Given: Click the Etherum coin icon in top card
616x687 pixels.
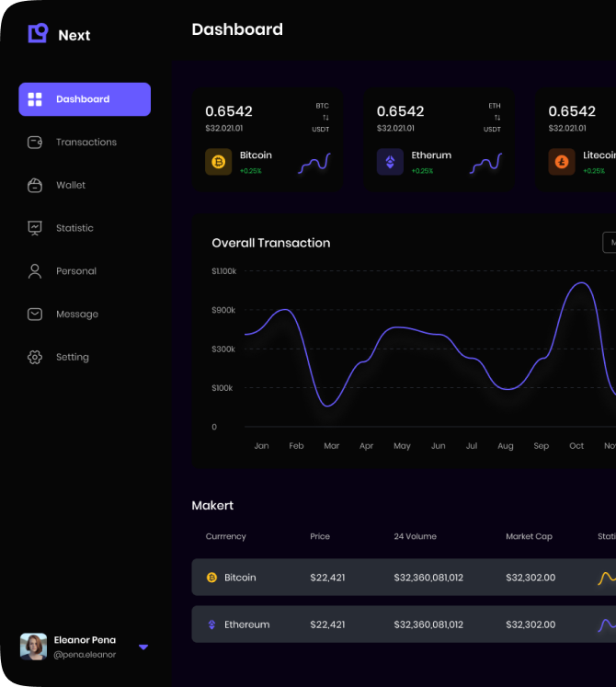Looking at the screenshot, I should coord(390,162).
